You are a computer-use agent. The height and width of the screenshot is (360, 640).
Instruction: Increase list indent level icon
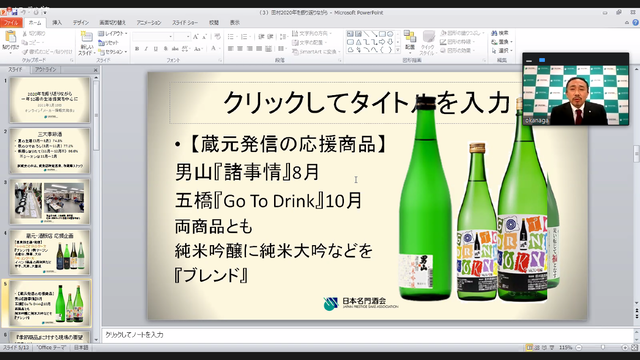click(270, 37)
